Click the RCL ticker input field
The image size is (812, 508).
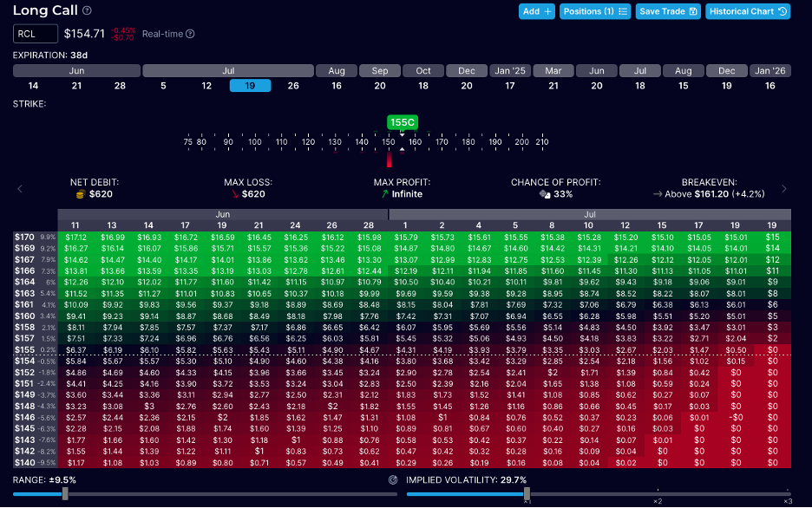(x=35, y=33)
